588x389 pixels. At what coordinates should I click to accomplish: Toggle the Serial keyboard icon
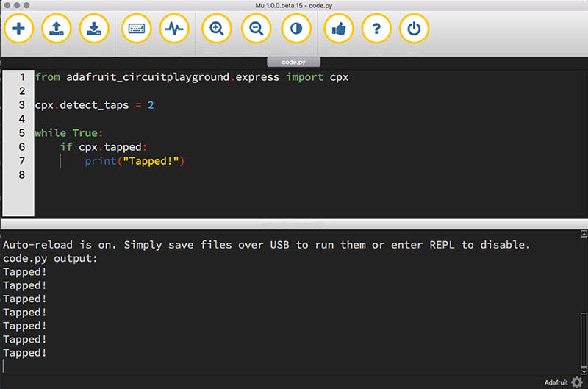[137, 29]
